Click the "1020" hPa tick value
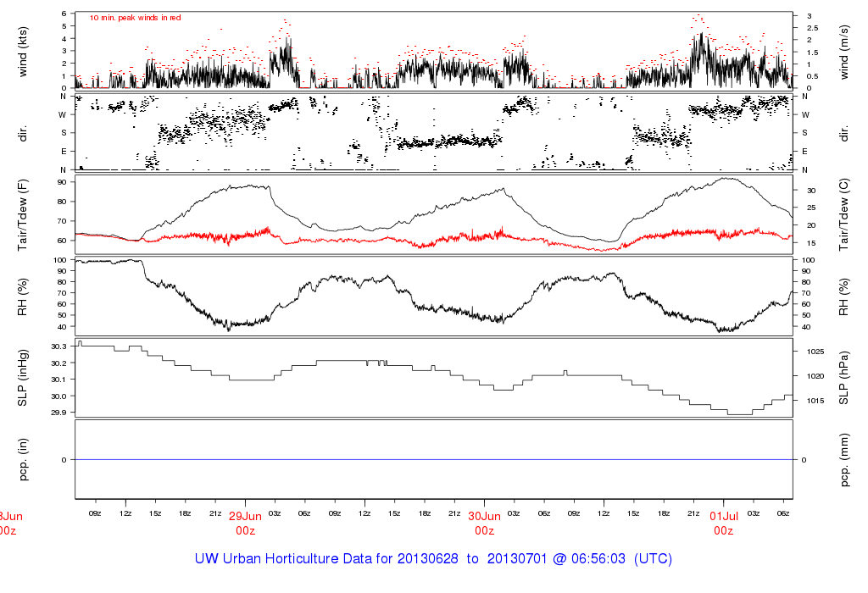The height and width of the screenshot is (593, 868). tap(815, 376)
